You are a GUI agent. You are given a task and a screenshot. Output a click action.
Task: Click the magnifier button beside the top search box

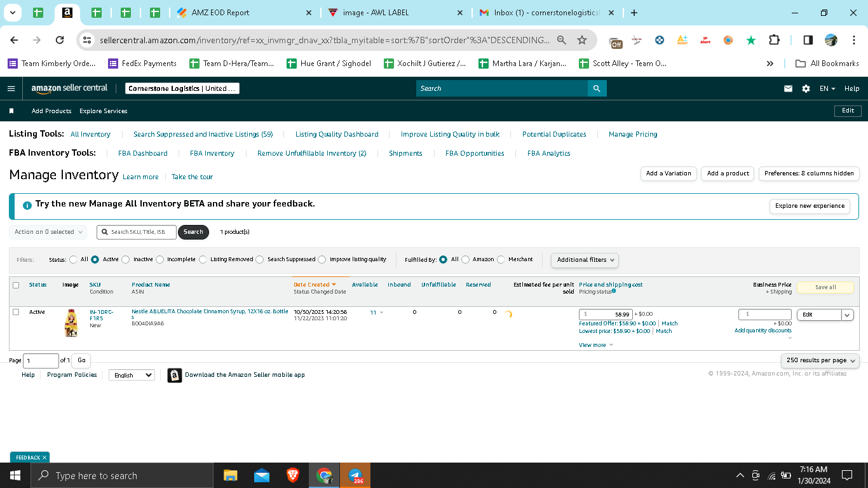pos(597,88)
